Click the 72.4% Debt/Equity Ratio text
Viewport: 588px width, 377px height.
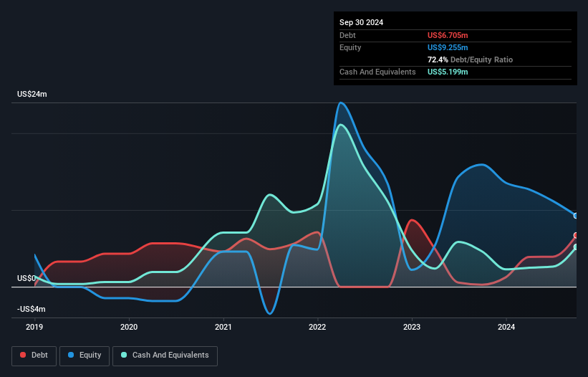[x=471, y=59]
